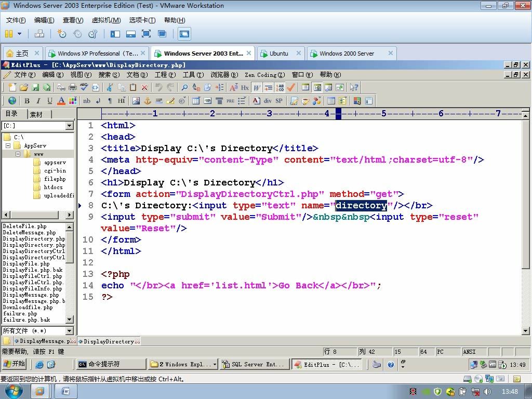
Task: Insert paragraph mark tag icon
Action: [110, 101]
